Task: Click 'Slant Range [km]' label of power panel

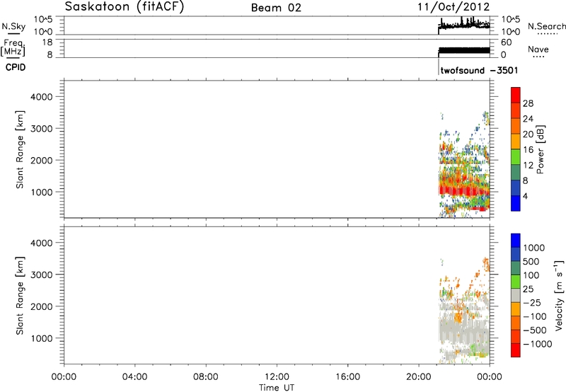Action: 20,149
